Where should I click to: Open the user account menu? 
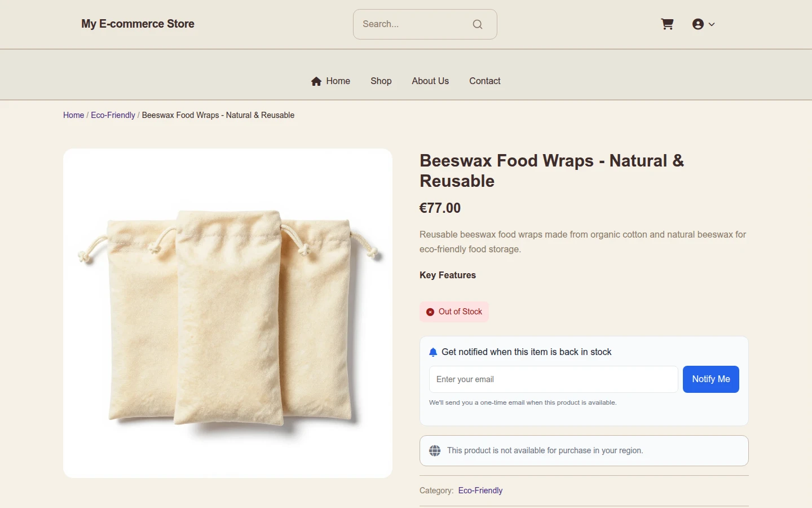point(703,24)
